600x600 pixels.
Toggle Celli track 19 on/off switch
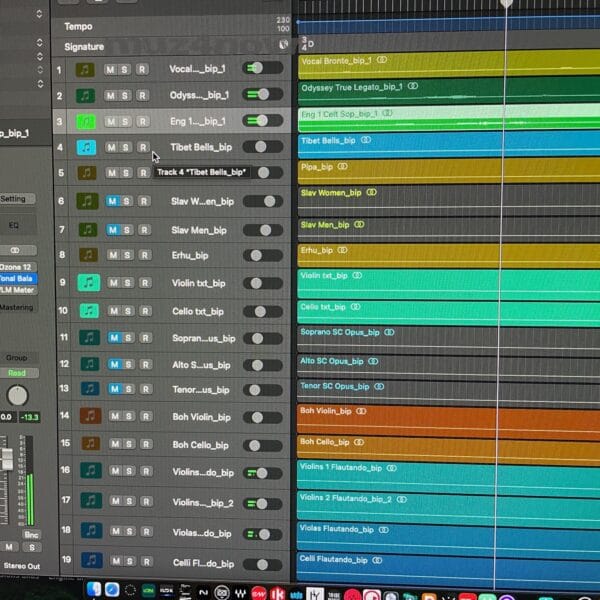(263, 564)
